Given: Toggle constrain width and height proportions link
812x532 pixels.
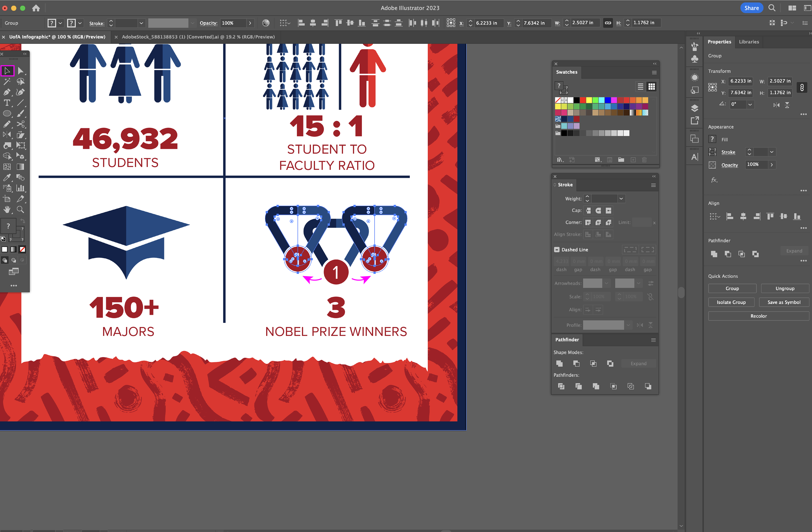Looking at the screenshot, I should pyautogui.click(x=802, y=87).
